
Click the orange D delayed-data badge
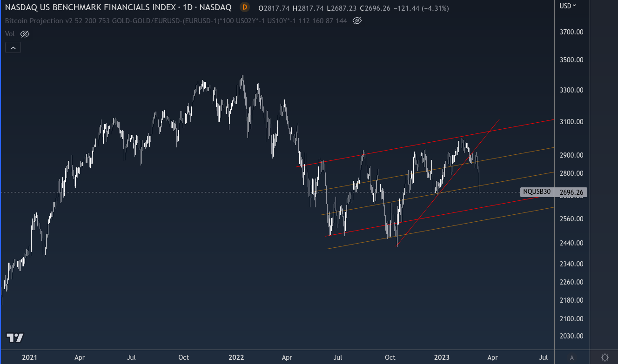point(244,8)
